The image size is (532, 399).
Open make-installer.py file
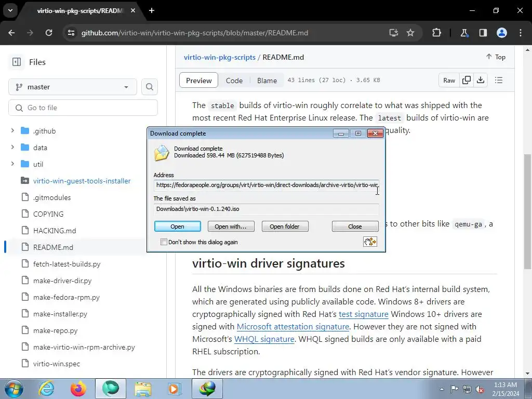(x=60, y=314)
